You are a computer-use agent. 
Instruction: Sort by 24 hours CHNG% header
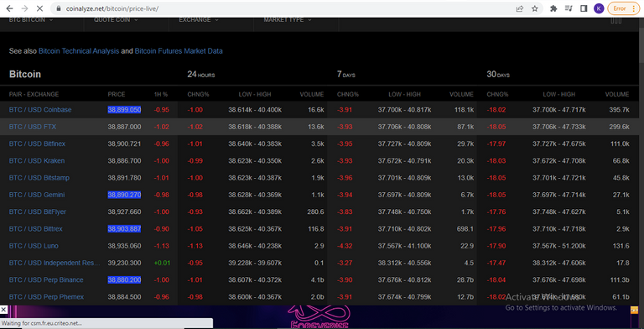click(x=198, y=94)
